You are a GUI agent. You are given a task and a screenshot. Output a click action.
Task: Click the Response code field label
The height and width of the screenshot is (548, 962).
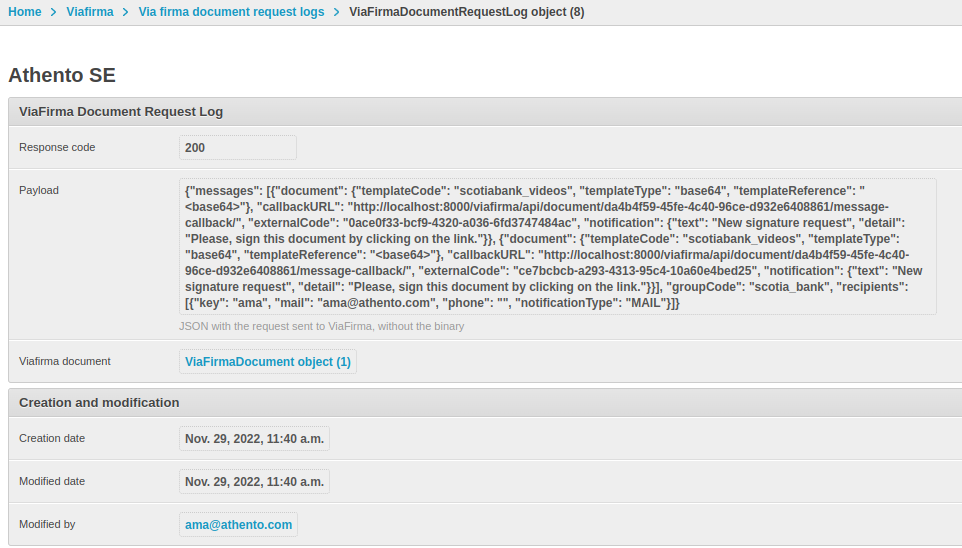57,147
